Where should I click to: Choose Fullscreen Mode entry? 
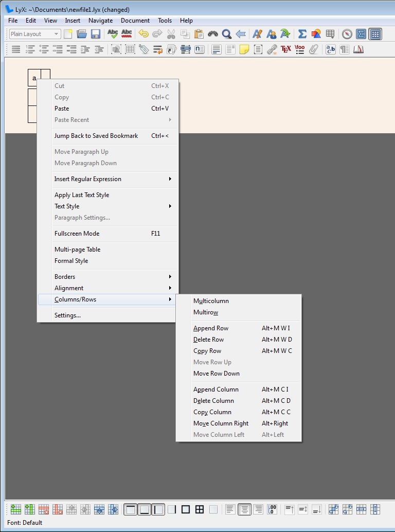click(107, 234)
